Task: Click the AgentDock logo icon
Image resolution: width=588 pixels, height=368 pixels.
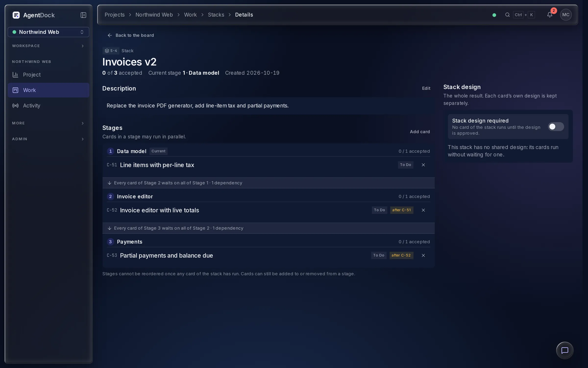Action: [16, 15]
